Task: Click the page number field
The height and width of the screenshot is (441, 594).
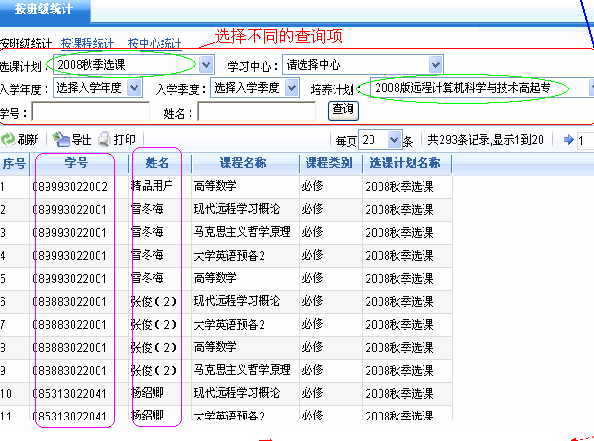Action: 585,141
